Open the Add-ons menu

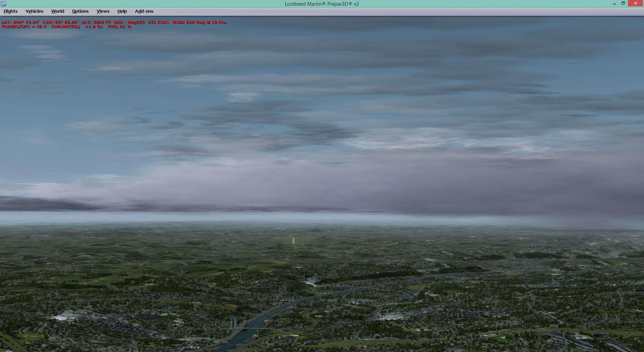pos(144,11)
